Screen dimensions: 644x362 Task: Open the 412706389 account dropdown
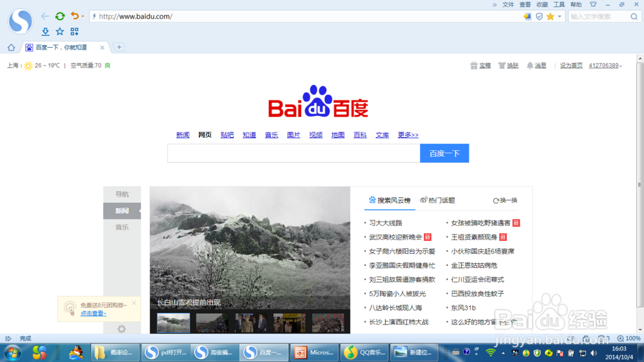click(605, 65)
